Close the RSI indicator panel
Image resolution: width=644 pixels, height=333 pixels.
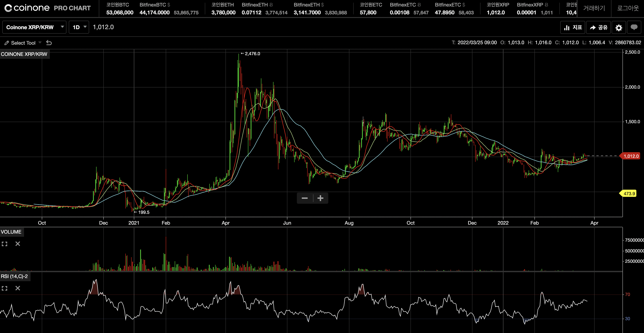pos(18,288)
